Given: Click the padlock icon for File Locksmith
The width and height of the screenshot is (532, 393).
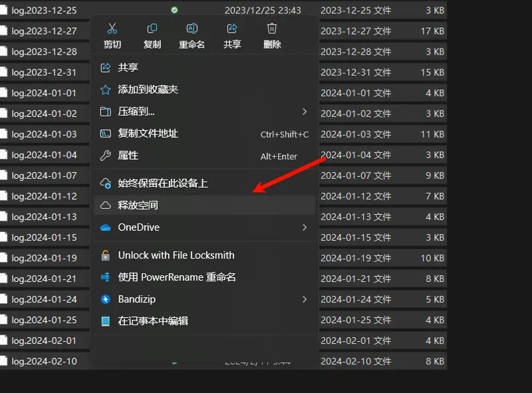Looking at the screenshot, I should pyautogui.click(x=106, y=255).
